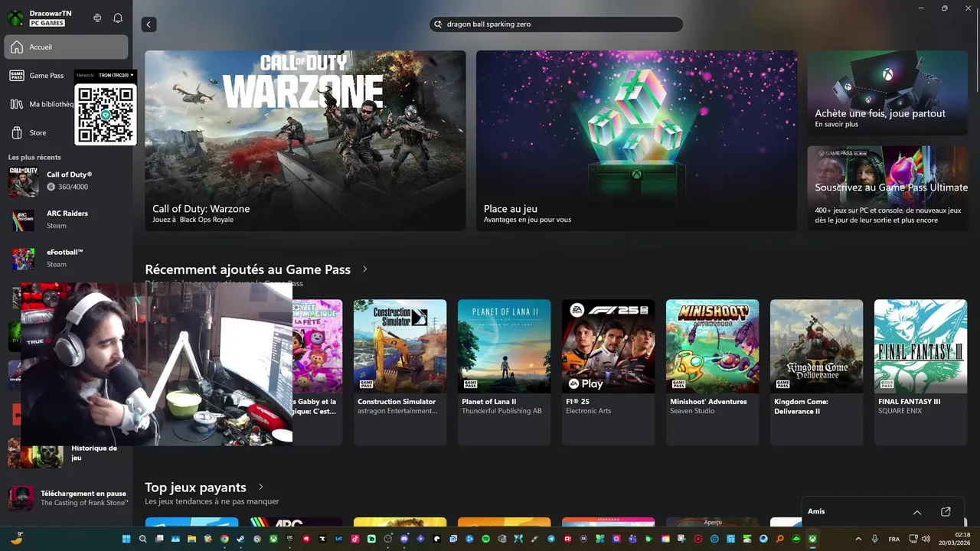
Task: Click Top jeux payants heading
Action: coord(195,487)
